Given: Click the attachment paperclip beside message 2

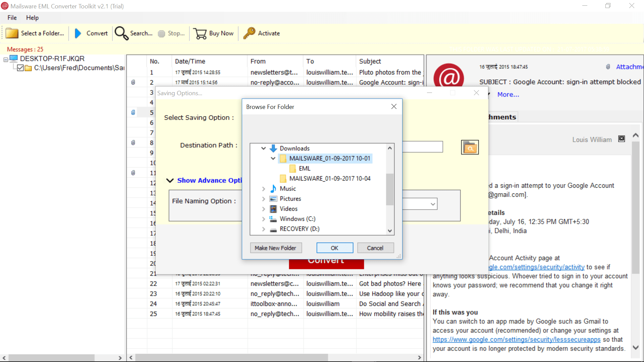Looking at the screenshot, I should point(133,82).
